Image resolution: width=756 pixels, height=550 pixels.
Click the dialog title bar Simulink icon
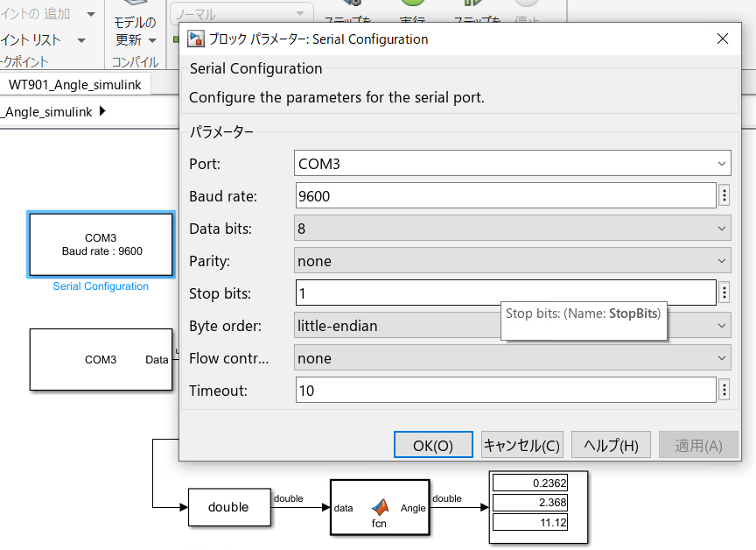coord(195,39)
